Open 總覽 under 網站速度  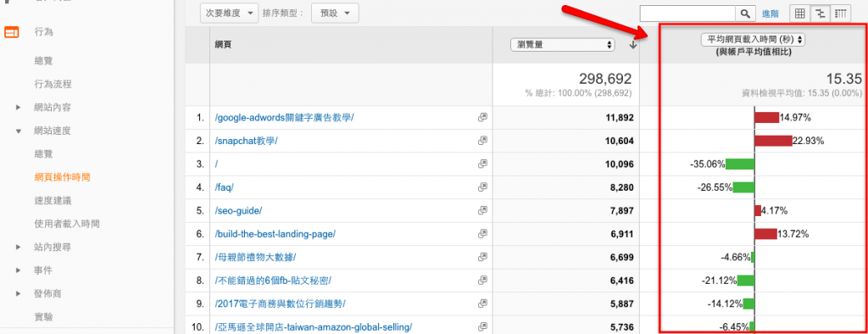pyautogui.click(x=44, y=154)
